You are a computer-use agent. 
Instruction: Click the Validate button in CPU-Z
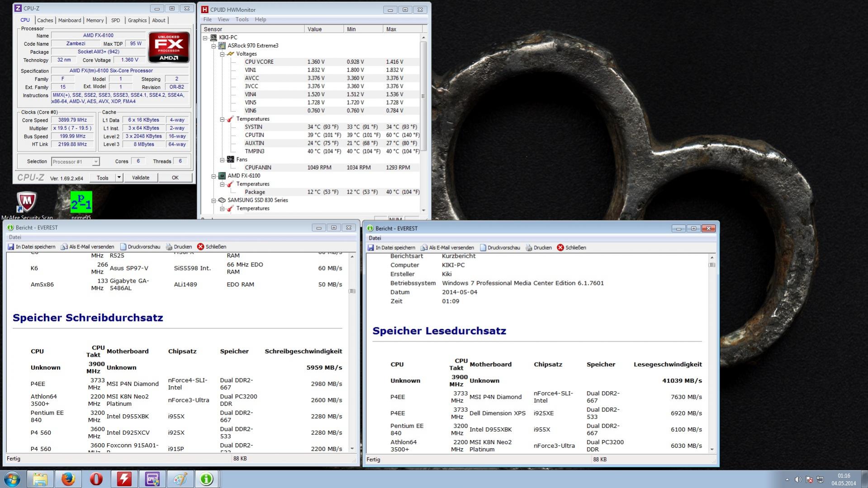[141, 178]
